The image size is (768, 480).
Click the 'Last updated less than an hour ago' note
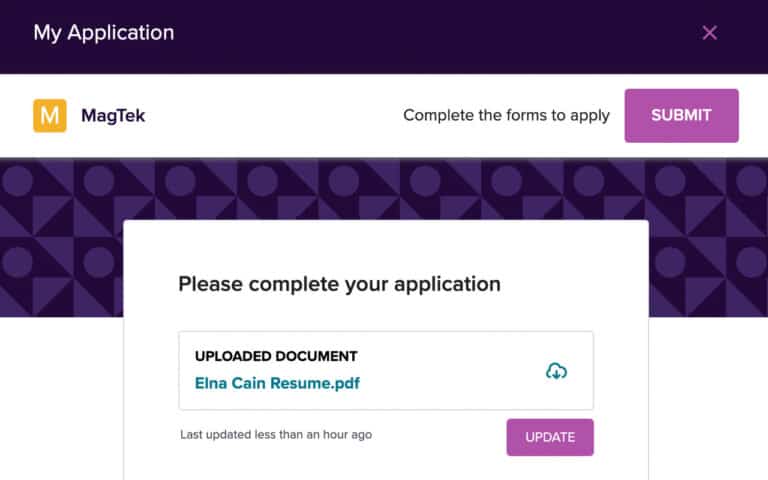(276, 435)
